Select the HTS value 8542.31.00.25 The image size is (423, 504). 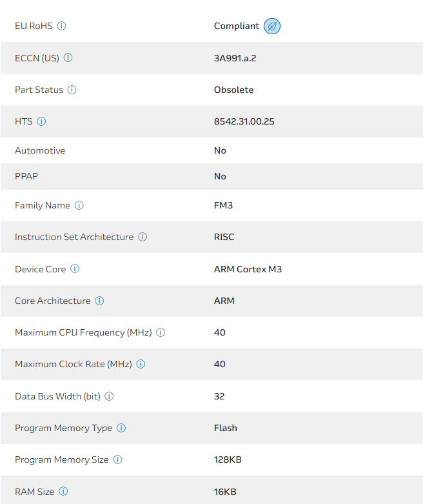(244, 121)
